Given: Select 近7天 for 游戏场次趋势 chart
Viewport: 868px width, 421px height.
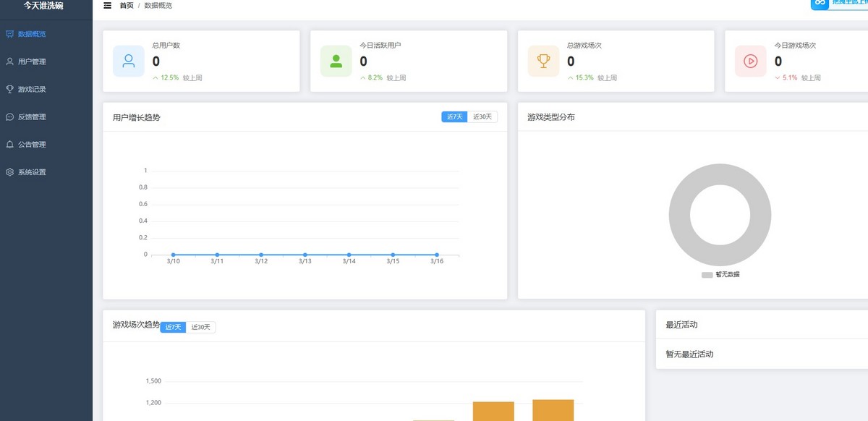Looking at the screenshot, I should tap(173, 328).
